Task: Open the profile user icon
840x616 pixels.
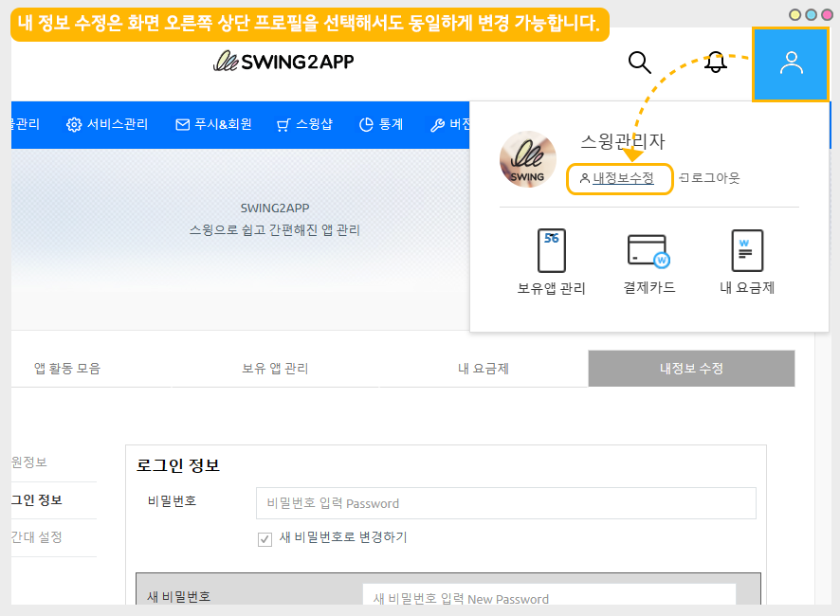Action: (x=791, y=63)
